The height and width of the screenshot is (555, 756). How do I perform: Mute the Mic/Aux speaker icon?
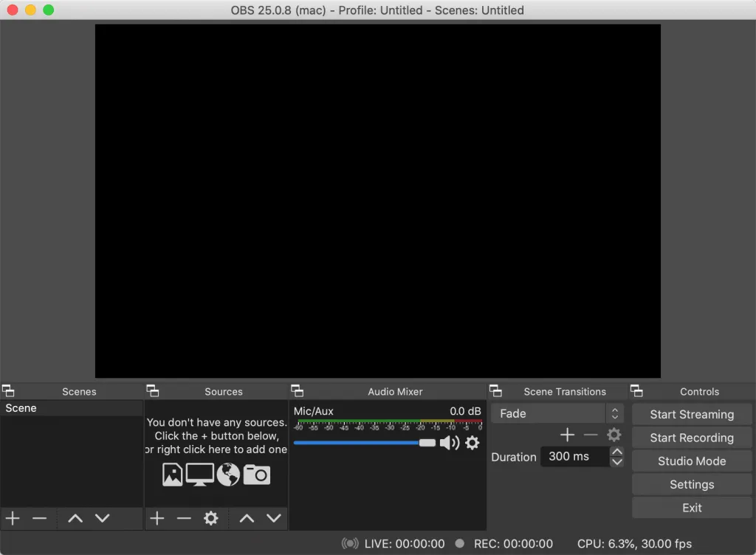[x=450, y=443]
